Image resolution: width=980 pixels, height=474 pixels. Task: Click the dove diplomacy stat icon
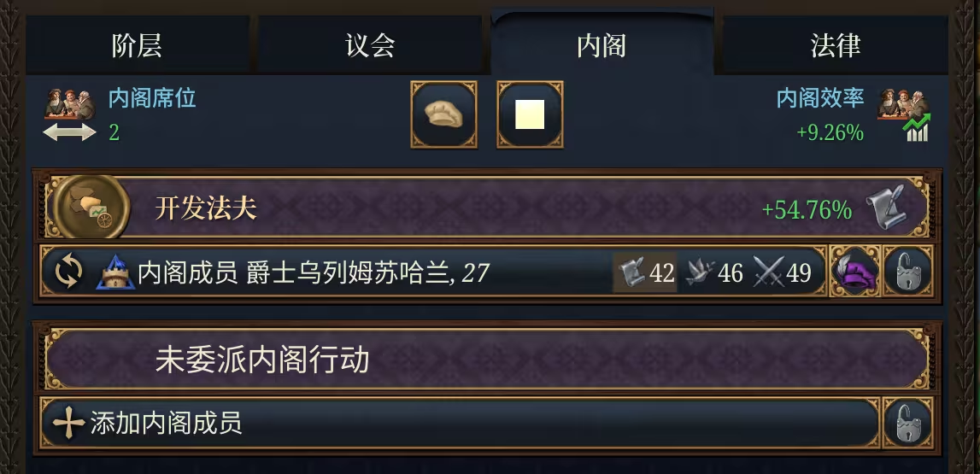701,273
